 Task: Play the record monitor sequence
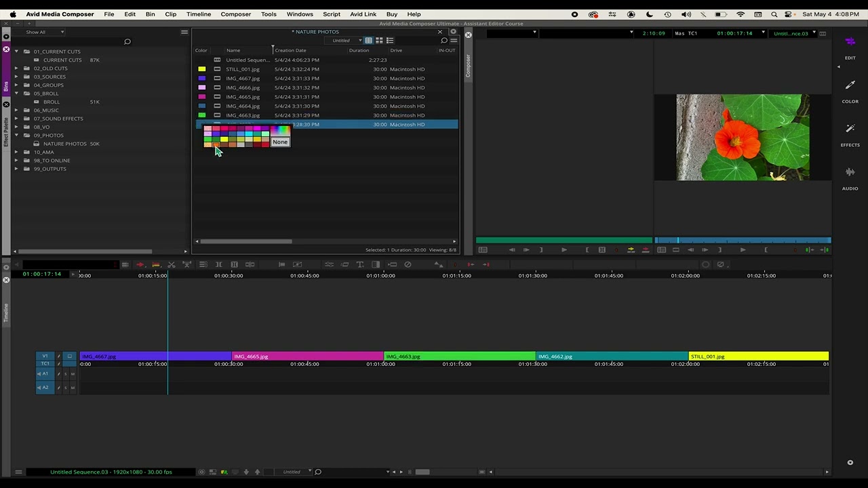pos(743,250)
